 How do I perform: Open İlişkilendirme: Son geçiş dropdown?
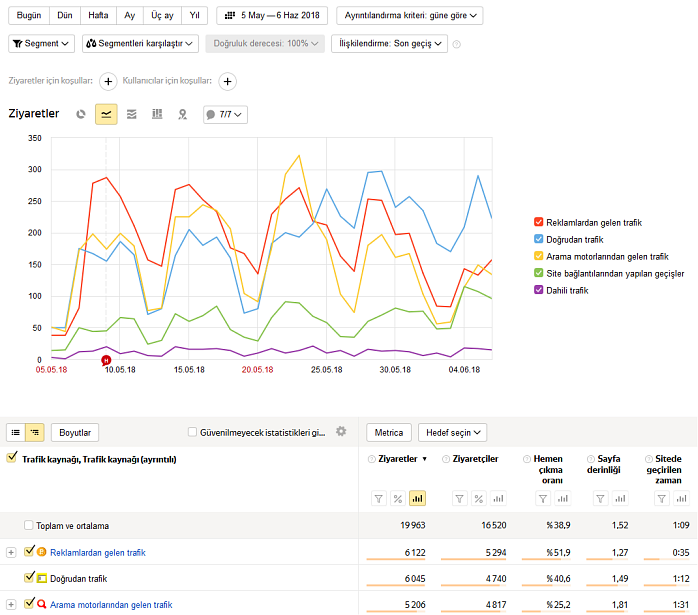tap(390, 44)
